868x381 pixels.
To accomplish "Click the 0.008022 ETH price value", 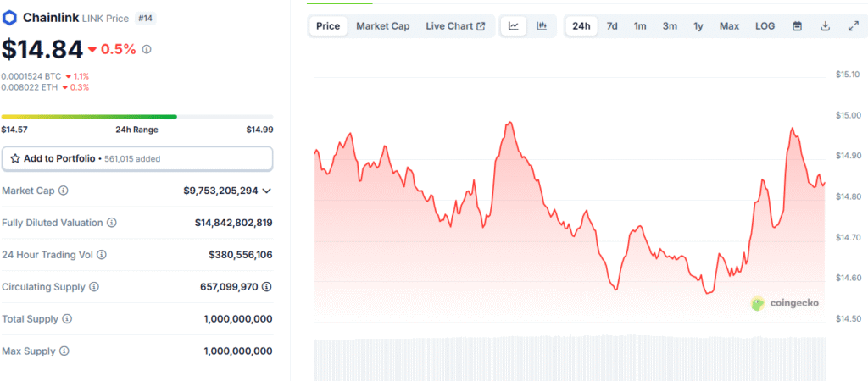I will [30, 87].
